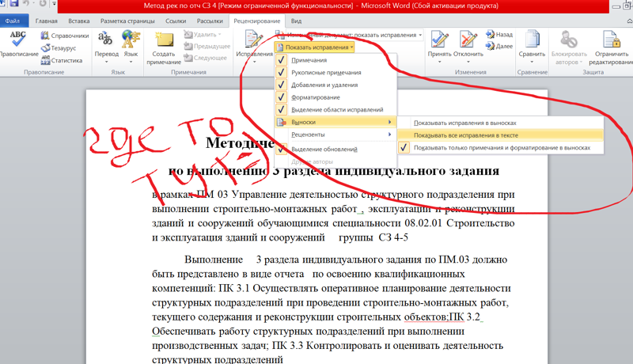Jump to previous change (Назад)

(499, 34)
